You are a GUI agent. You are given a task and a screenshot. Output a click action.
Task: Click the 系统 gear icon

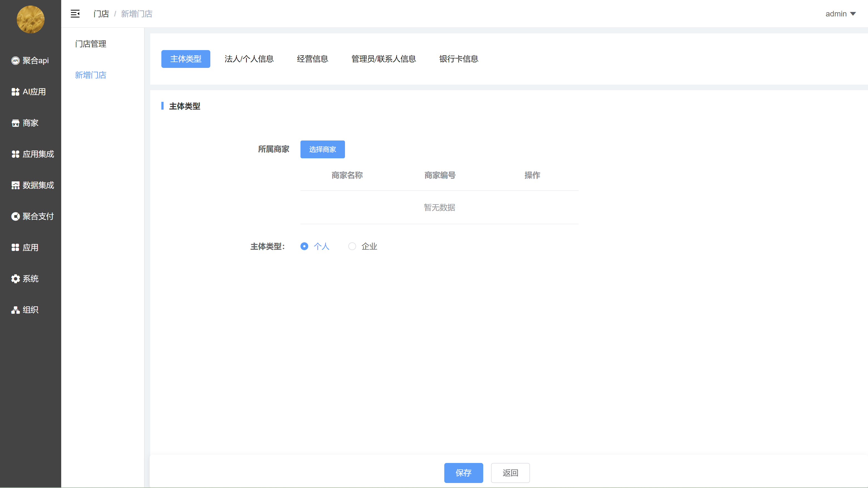tap(16, 279)
